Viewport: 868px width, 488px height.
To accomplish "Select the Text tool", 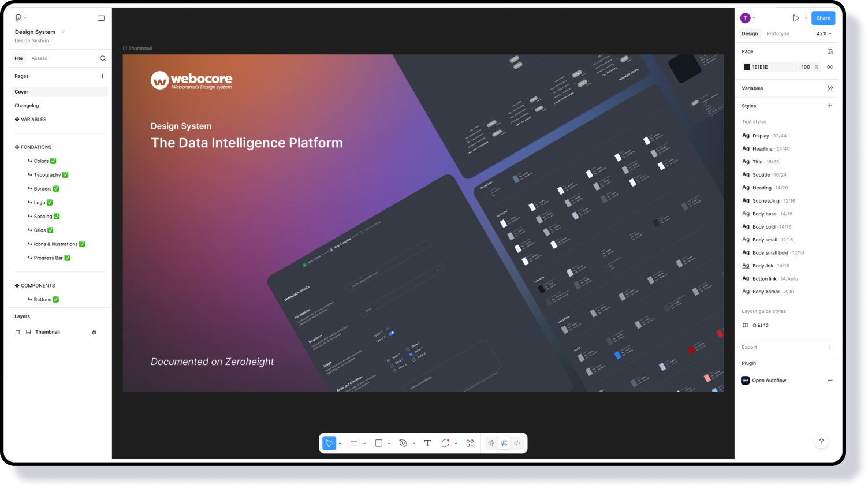I will (428, 444).
